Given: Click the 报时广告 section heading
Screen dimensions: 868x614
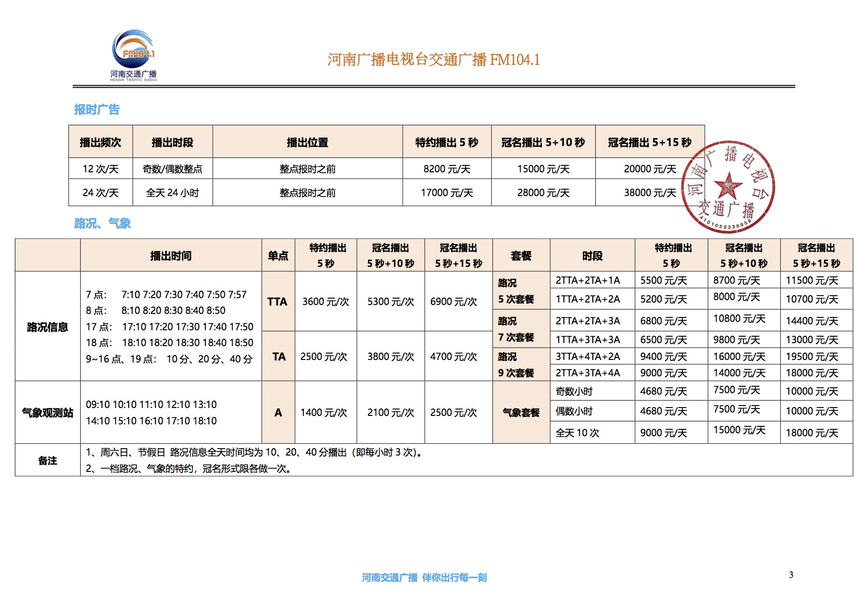Looking at the screenshot, I should tap(97, 109).
